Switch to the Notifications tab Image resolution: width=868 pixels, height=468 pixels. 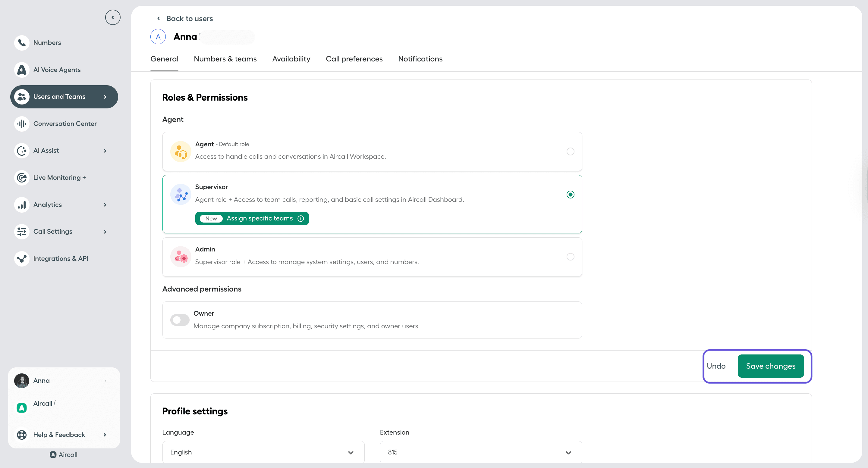click(420, 59)
